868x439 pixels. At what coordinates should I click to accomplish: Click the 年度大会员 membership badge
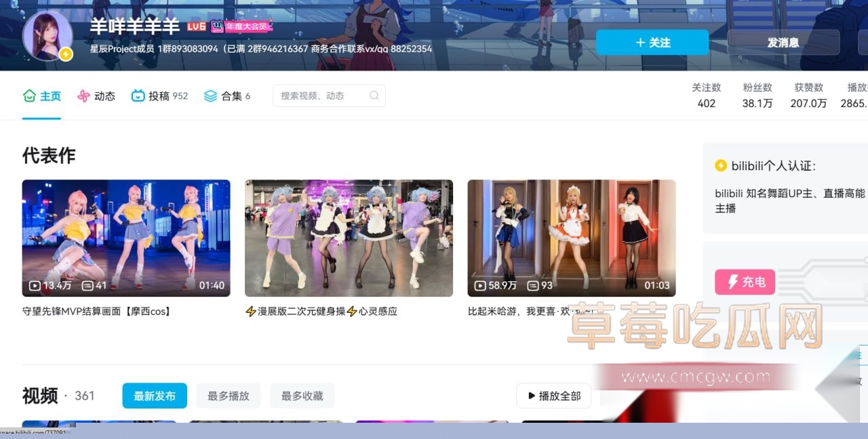pos(241,26)
